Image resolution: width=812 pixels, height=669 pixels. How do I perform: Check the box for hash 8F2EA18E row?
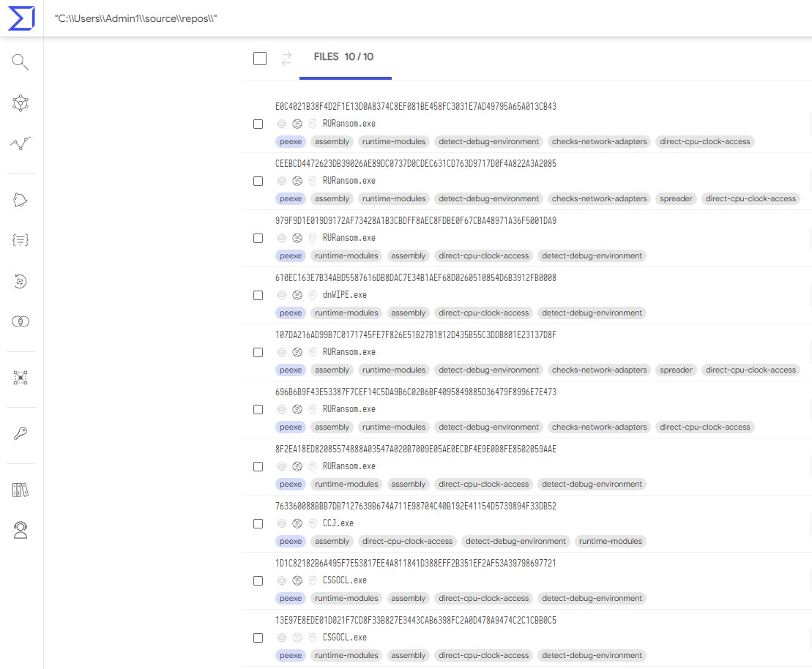coord(258,466)
